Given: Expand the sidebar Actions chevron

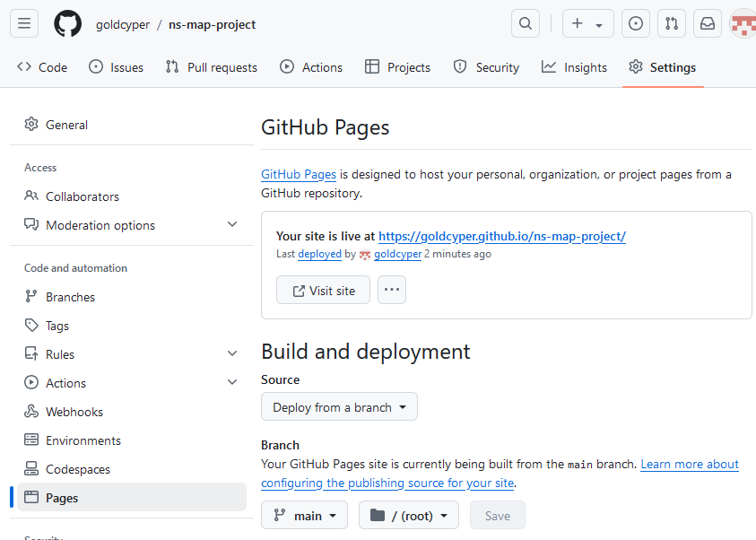Looking at the screenshot, I should click(232, 383).
